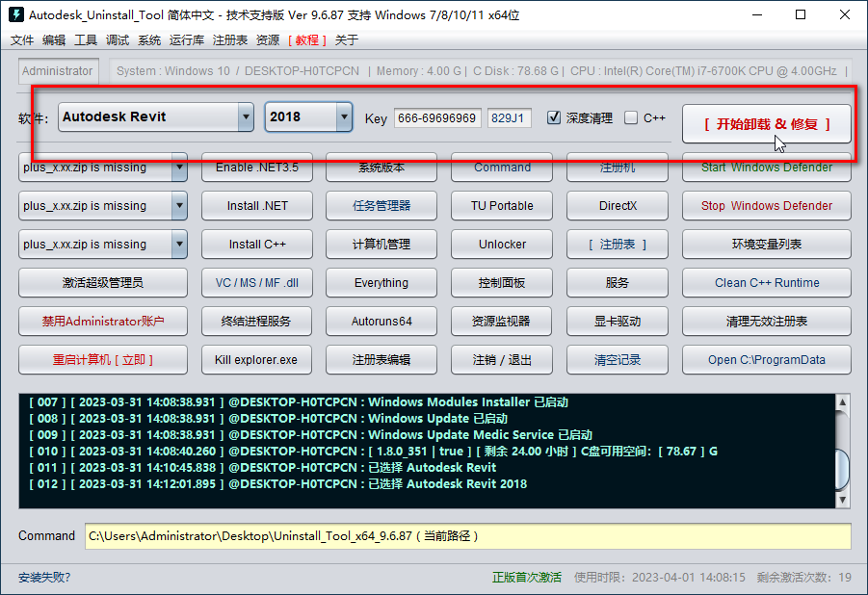This screenshot has height=595, width=868.
Task: Click the 环境变量列表 button
Action: tap(767, 245)
